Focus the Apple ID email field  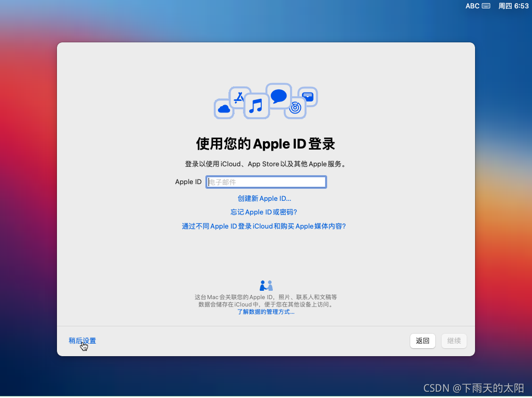click(266, 182)
